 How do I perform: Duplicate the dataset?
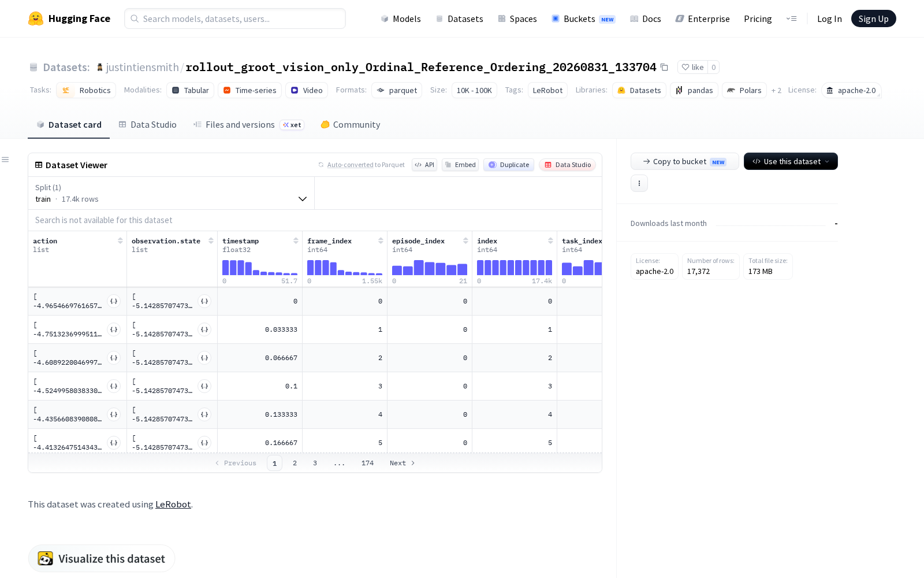point(509,165)
